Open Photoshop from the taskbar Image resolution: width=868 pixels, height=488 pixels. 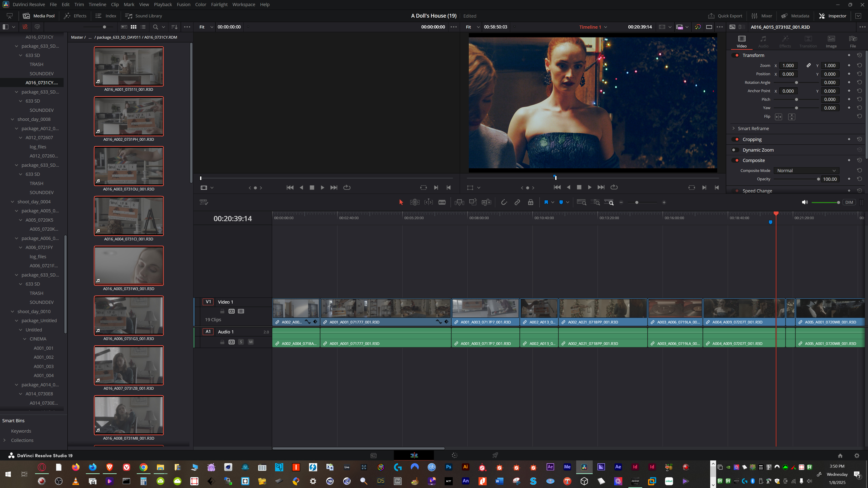(448, 467)
